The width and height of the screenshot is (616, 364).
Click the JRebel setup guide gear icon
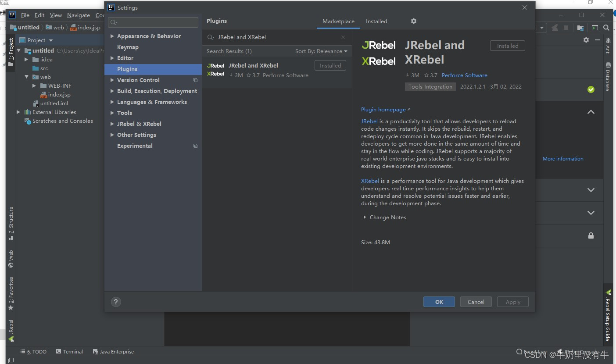point(586,40)
